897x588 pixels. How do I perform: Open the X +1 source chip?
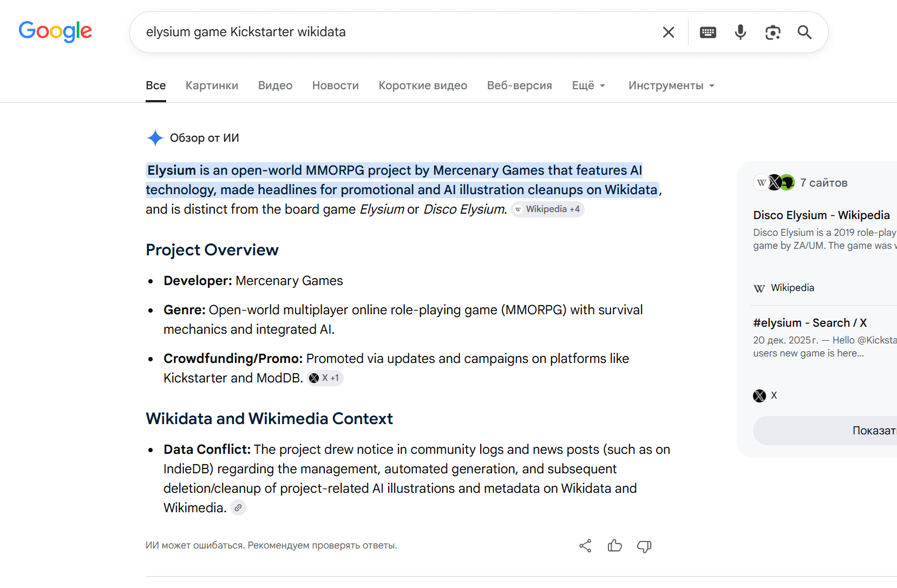coord(325,378)
